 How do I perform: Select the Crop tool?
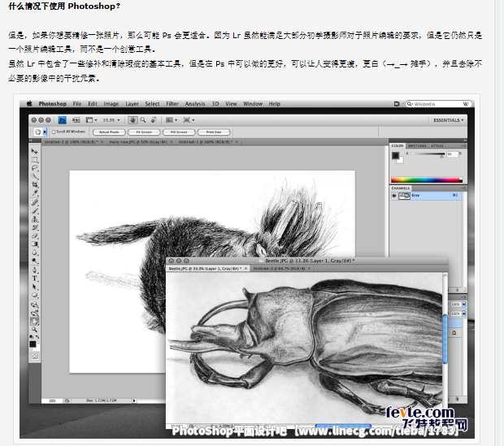pos(34,184)
